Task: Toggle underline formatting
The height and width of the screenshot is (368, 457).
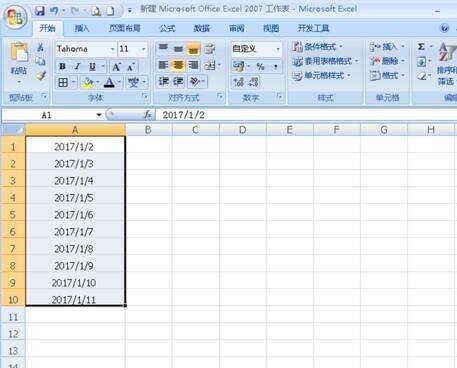Action: click(x=92, y=67)
